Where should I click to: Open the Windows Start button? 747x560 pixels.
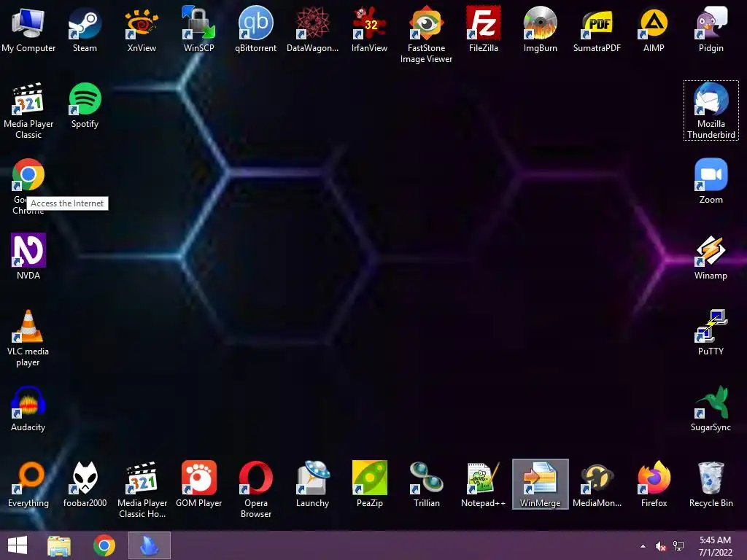point(18,545)
